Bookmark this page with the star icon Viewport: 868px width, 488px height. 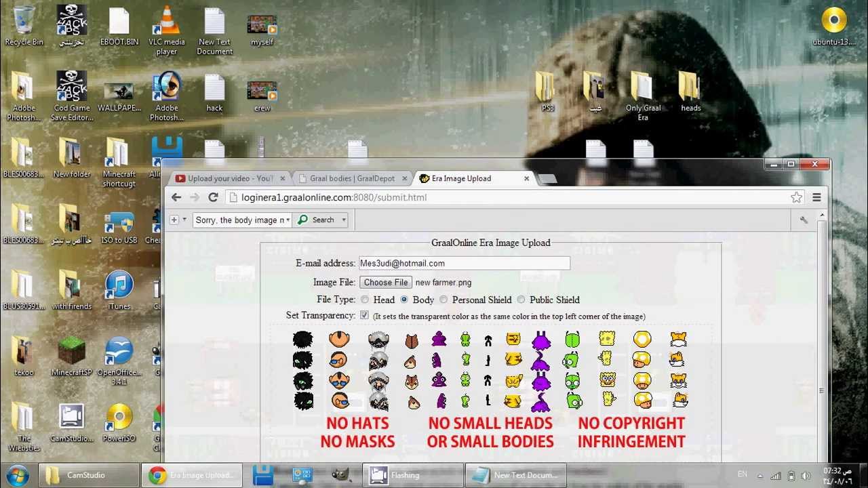796,197
